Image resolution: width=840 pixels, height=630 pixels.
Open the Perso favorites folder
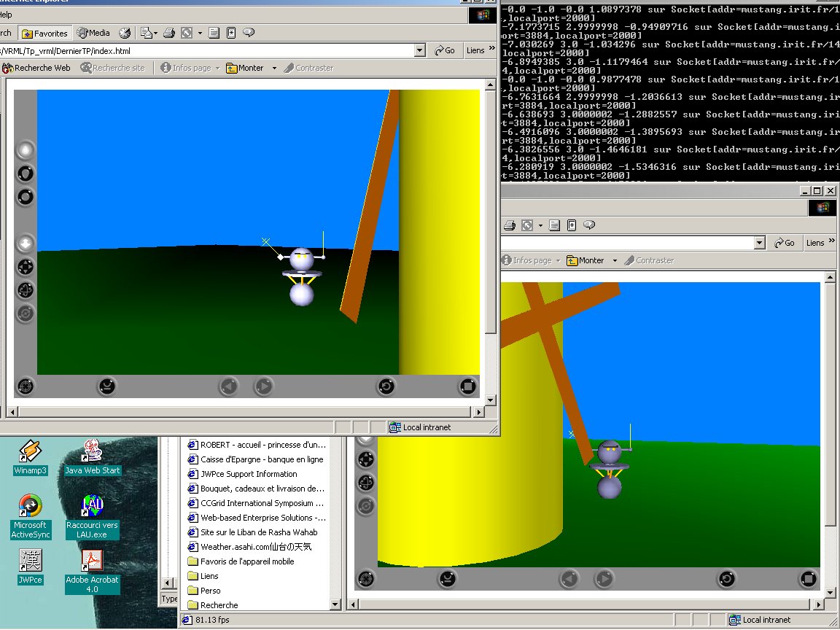pos(210,591)
